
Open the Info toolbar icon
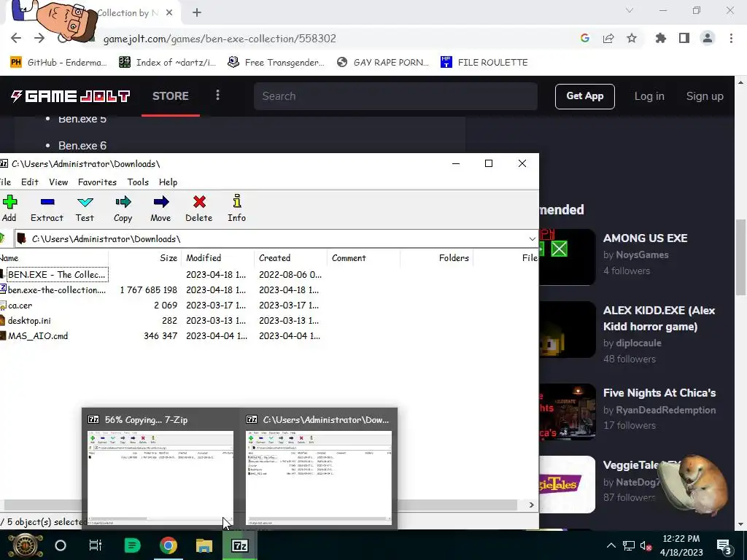coord(237,209)
